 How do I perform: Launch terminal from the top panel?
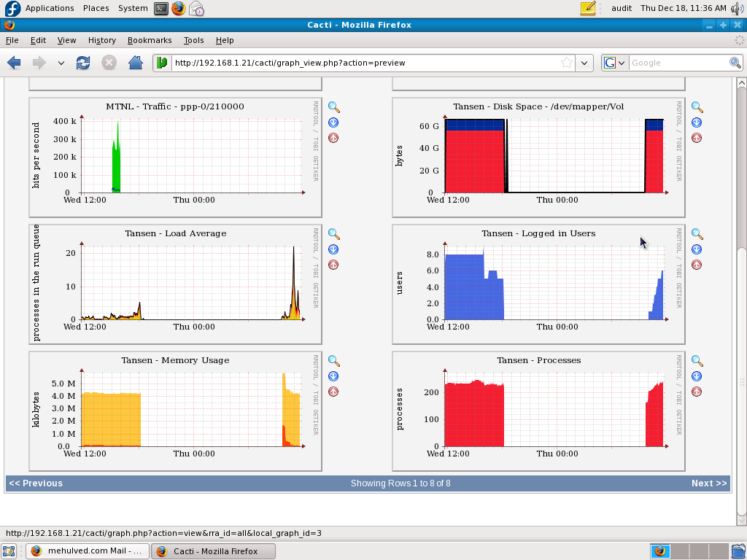point(161,8)
